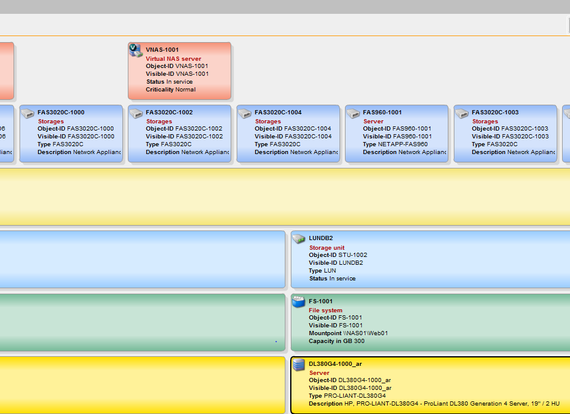Click 'Visible-ID VNAS-1001' line
The height and width of the screenshot is (414, 570).
177,74
